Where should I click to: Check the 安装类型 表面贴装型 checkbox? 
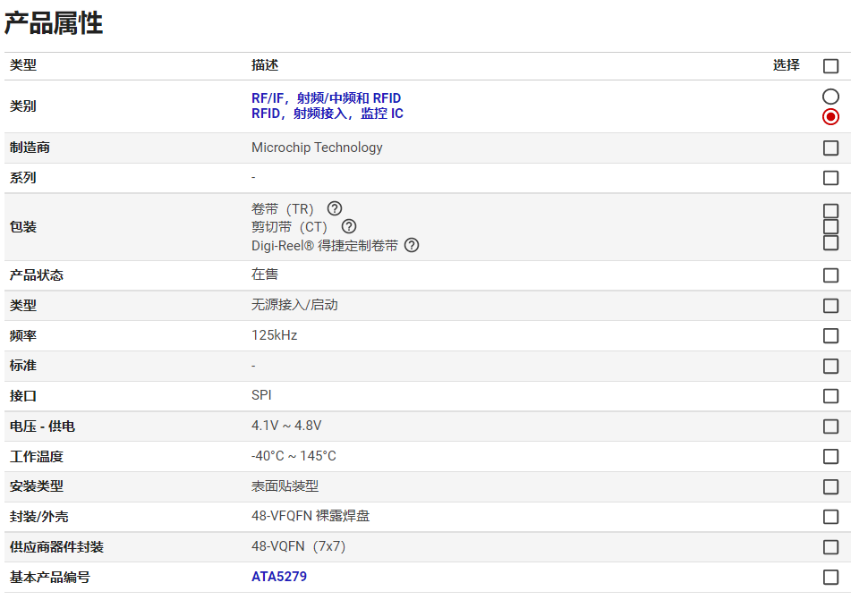pyautogui.click(x=830, y=486)
